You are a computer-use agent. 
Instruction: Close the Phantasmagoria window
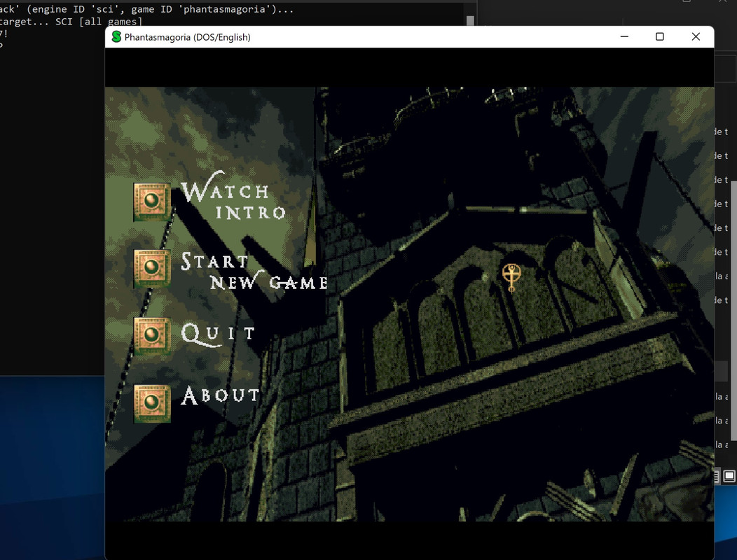click(x=696, y=36)
